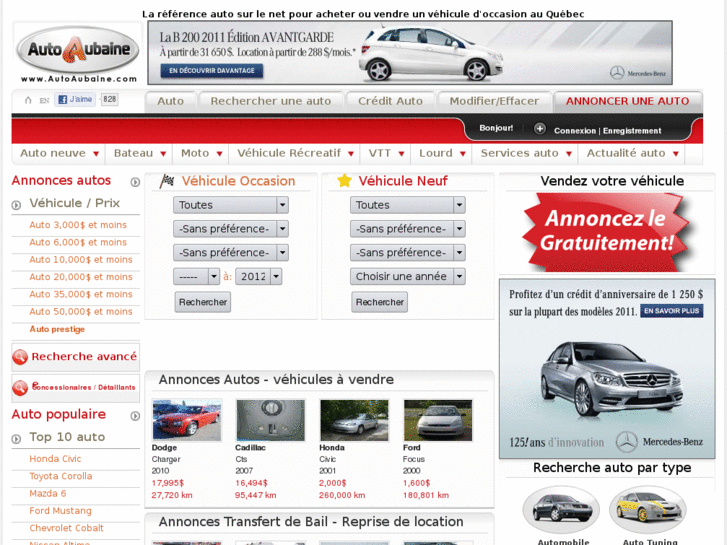Click the red Concessionaires / Détaillants icon
This screenshot has height=545, width=727.
[x=20, y=388]
